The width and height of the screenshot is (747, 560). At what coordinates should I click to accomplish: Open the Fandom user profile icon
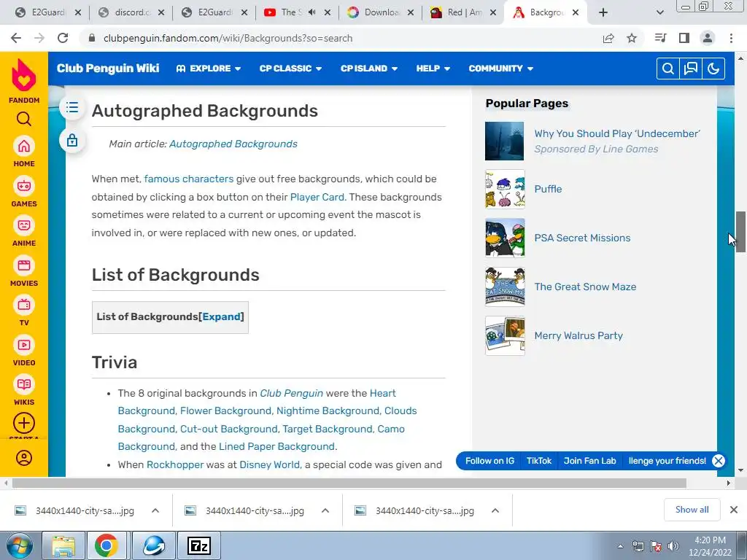pyautogui.click(x=24, y=458)
